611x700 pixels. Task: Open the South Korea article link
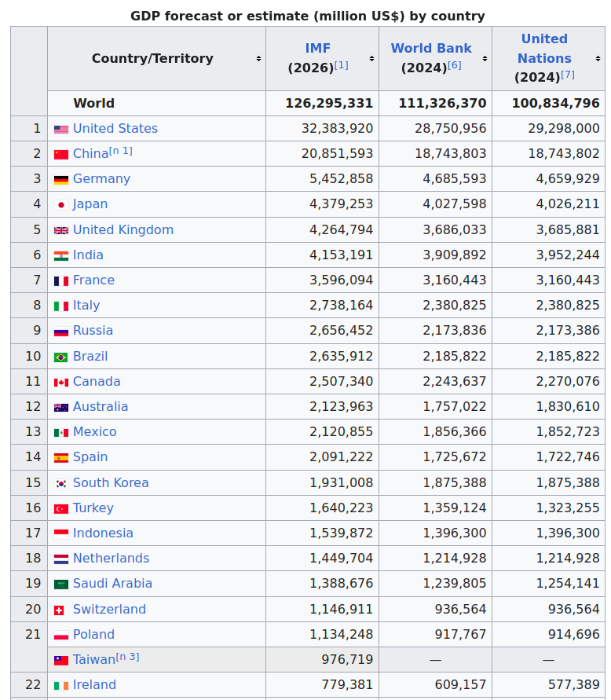tap(111, 482)
